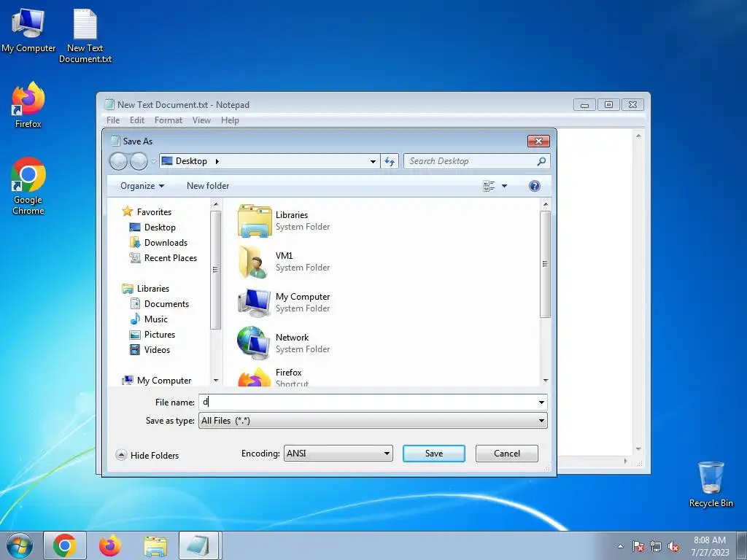Open the File menu in Notepad
The width and height of the screenshot is (747, 560).
pyautogui.click(x=113, y=120)
